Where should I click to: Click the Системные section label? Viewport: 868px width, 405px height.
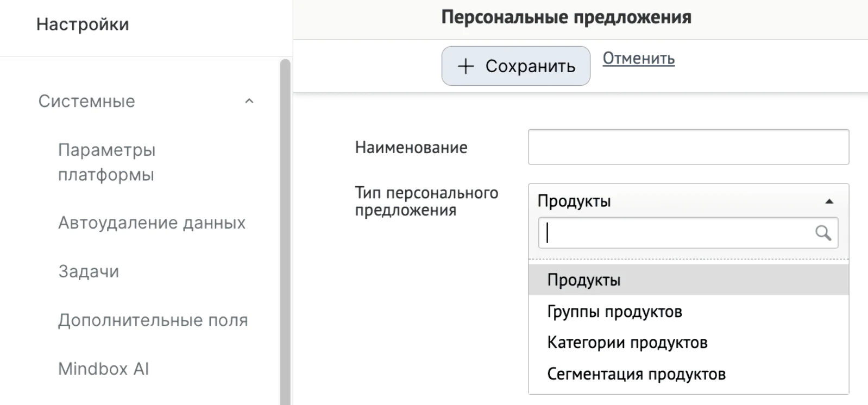87,101
